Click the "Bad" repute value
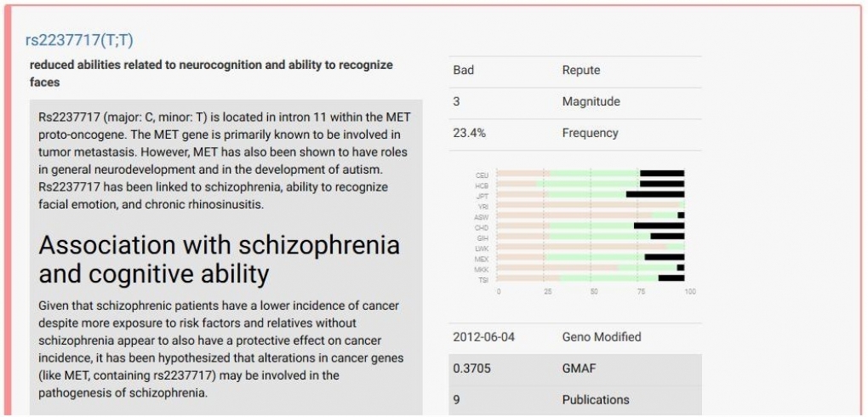868x417 pixels. (463, 70)
